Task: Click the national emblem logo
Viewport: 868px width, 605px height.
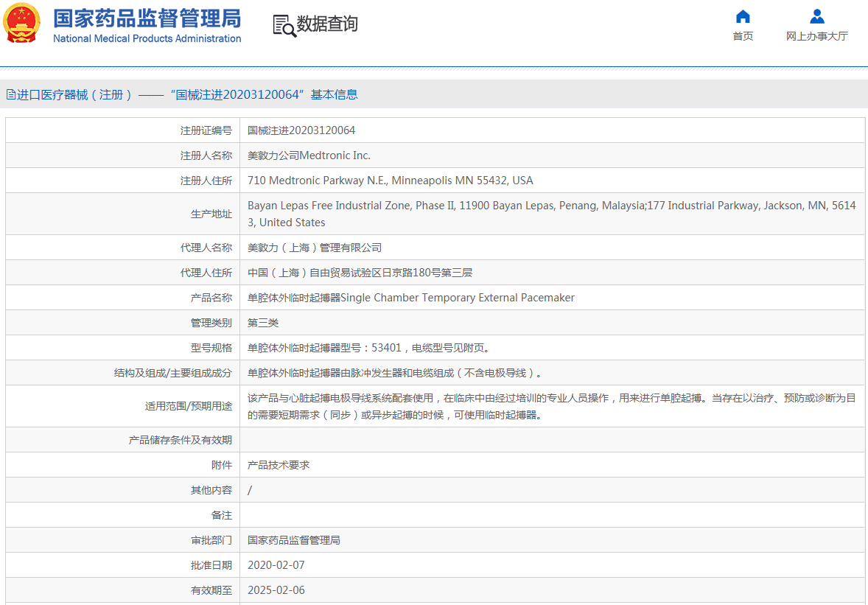Action: pos(21,24)
